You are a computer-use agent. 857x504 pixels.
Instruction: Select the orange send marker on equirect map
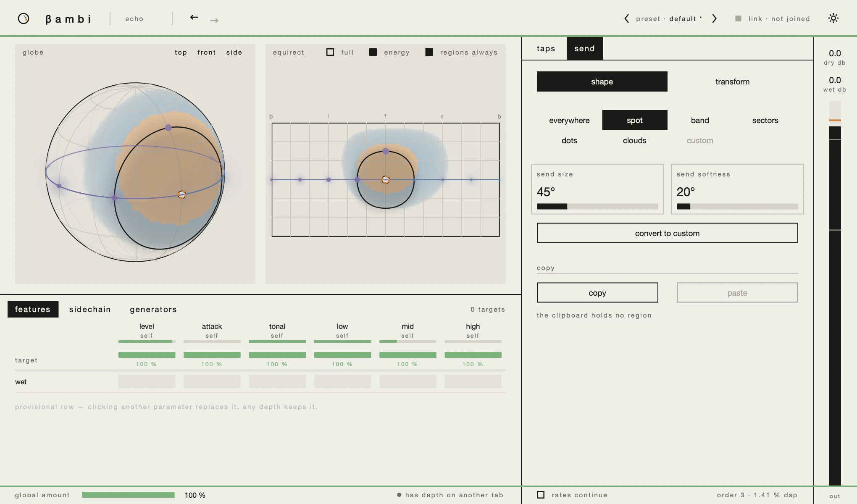coord(386,180)
